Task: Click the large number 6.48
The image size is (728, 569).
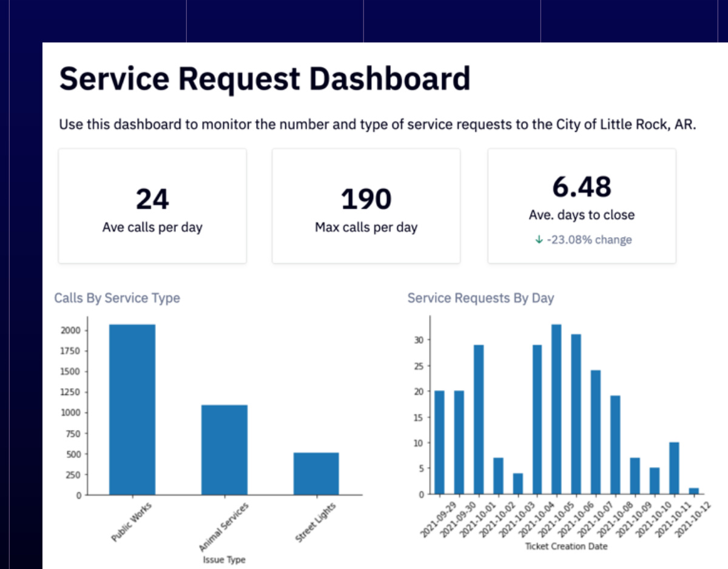Action: click(582, 186)
